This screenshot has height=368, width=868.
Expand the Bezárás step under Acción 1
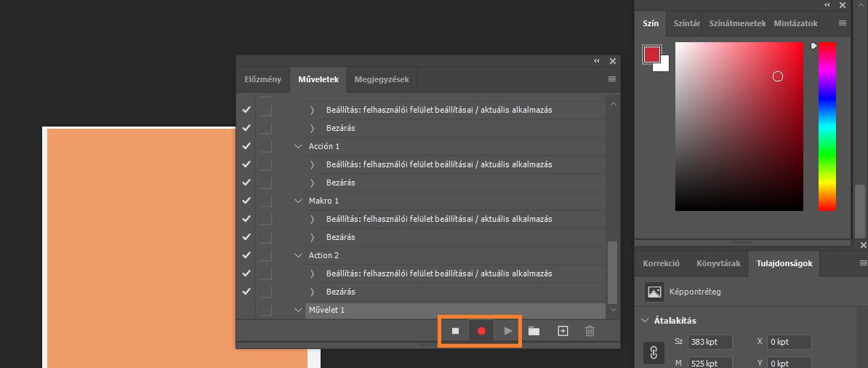(x=312, y=183)
